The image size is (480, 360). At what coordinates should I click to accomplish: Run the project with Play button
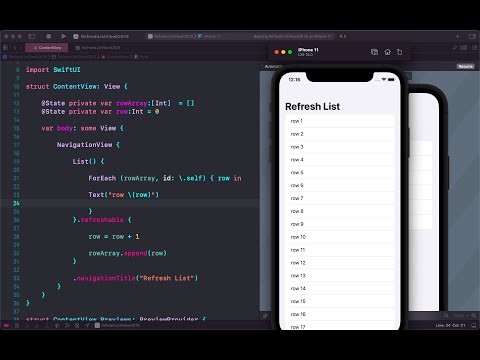click(x=63, y=36)
